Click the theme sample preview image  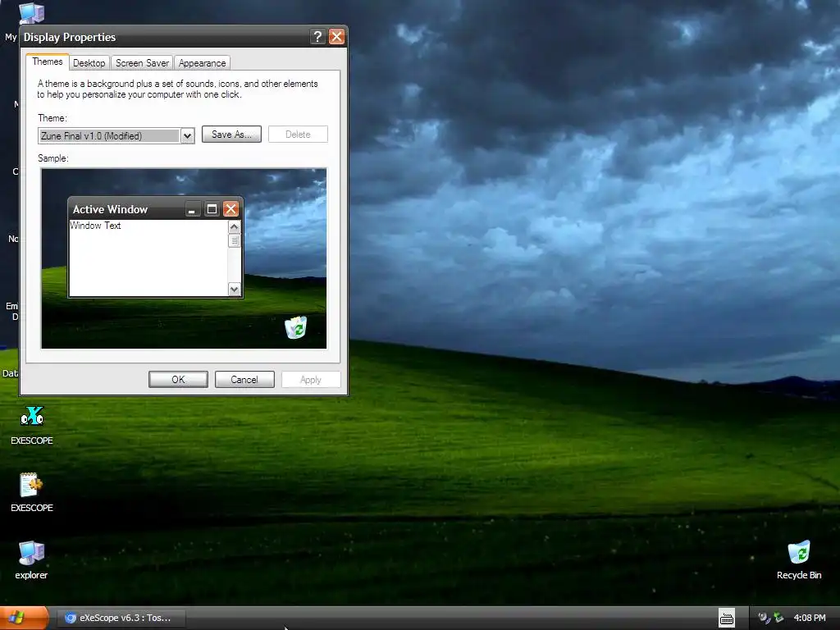(x=184, y=258)
